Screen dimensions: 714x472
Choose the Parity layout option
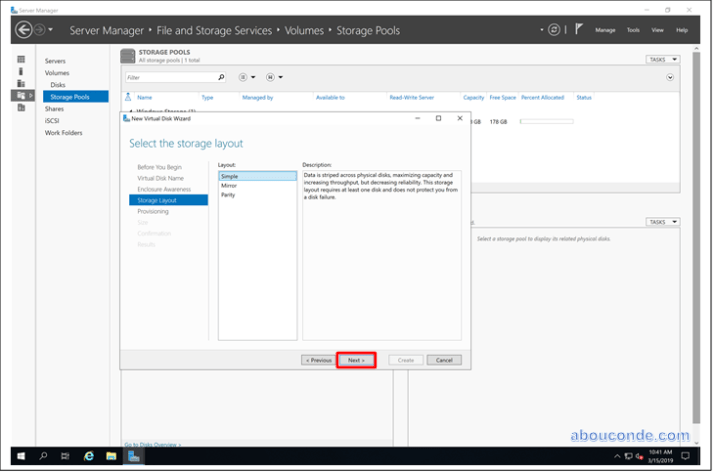pos(229,194)
